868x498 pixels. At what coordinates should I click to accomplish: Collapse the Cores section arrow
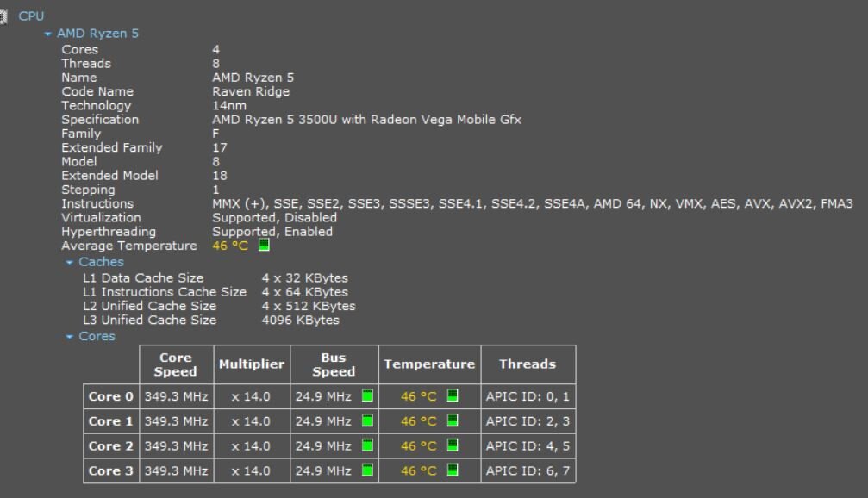tap(69, 337)
